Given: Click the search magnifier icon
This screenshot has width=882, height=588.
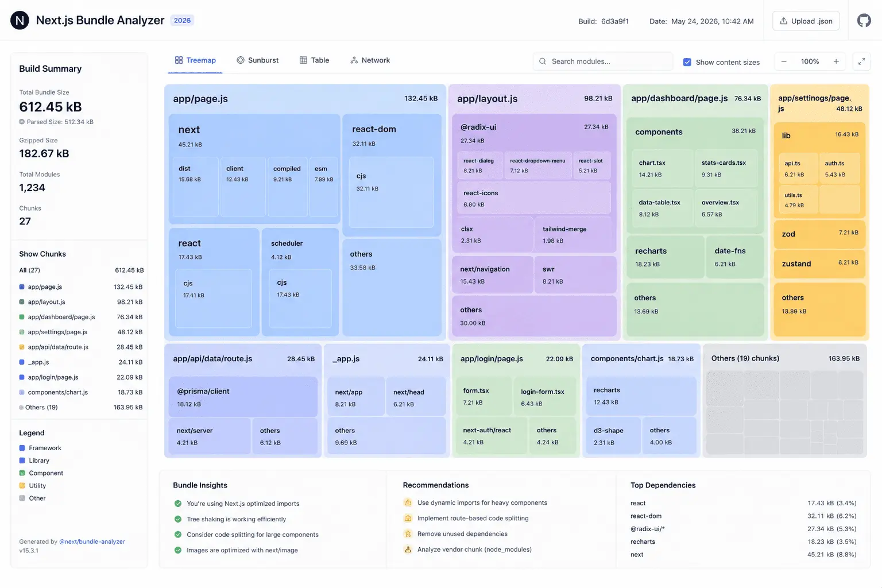Looking at the screenshot, I should (x=543, y=61).
